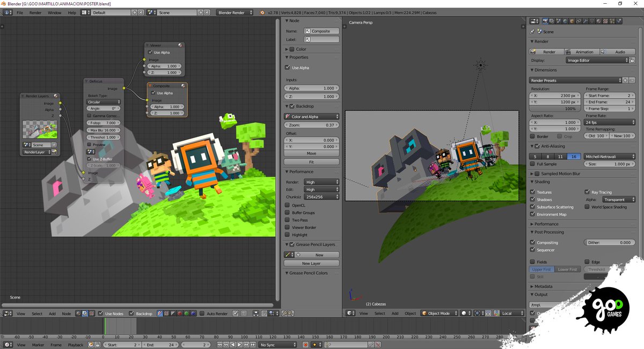Open the viewport shading sphere selector
Screen dimensions: 644x349
click(465, 314)
